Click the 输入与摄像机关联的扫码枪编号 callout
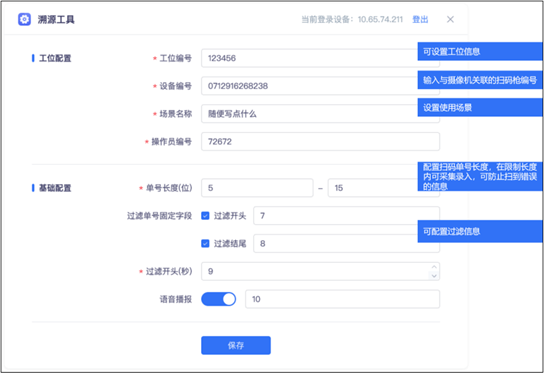 tap(480, 80)
